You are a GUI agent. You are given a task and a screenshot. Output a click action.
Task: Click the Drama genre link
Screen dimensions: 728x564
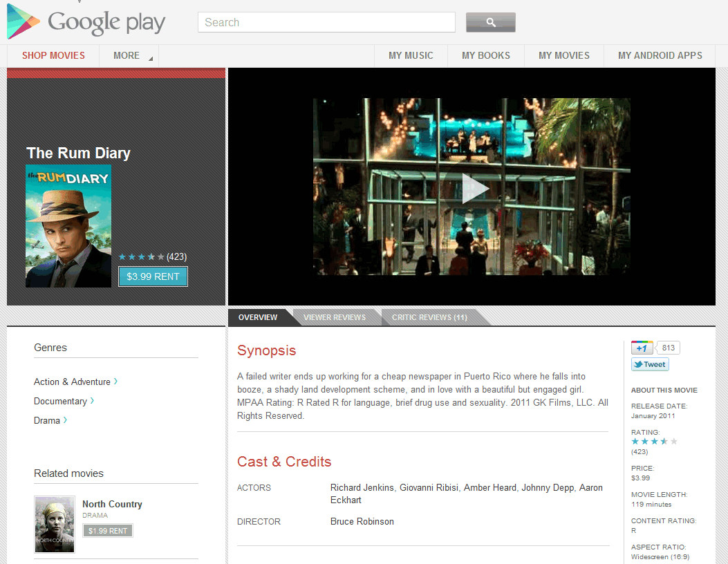coord(50,420)
